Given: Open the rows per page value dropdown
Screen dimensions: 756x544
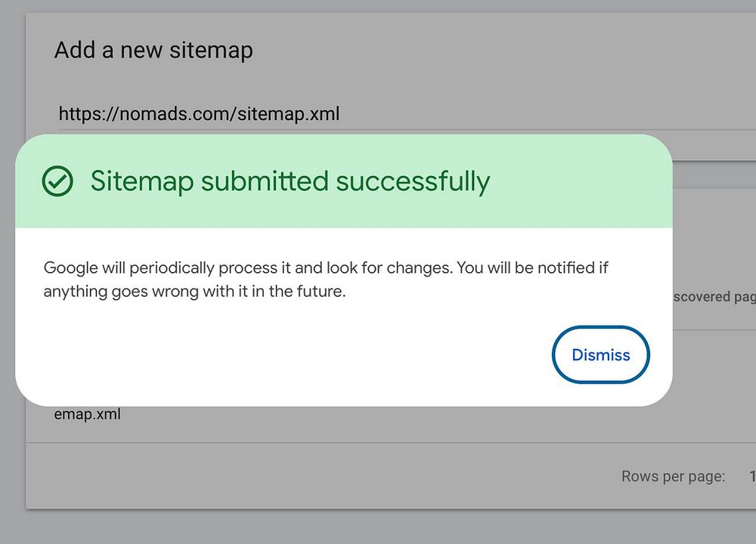Looking at the screenshot, I should coord(752,476).
